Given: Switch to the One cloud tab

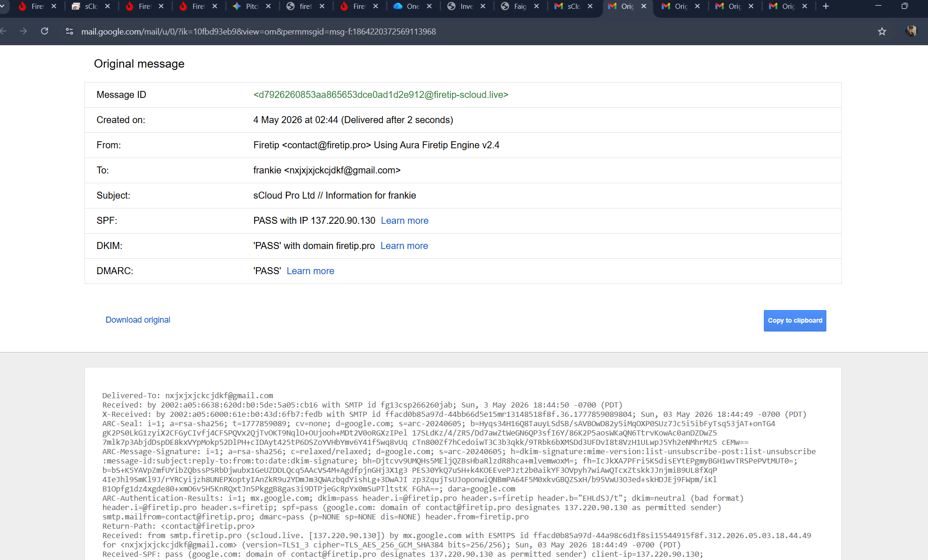Looking at the screenshot, I should (407, 7).
